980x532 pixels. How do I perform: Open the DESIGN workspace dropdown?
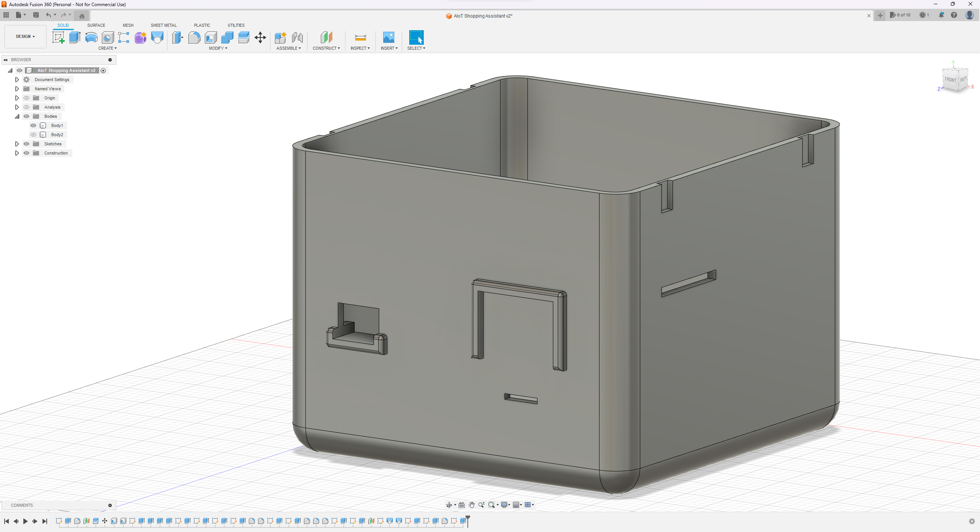click(25, 36)
